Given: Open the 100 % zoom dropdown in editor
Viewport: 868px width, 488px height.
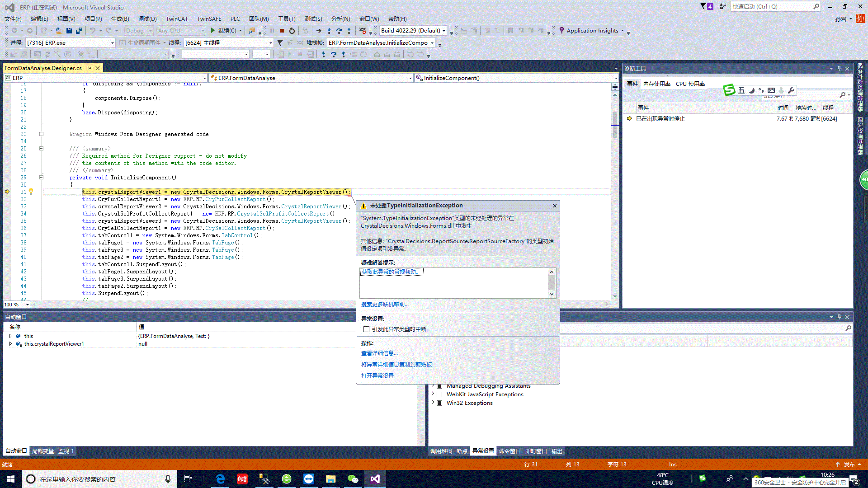Looking at the screenshot, I should tap(17, 305).
